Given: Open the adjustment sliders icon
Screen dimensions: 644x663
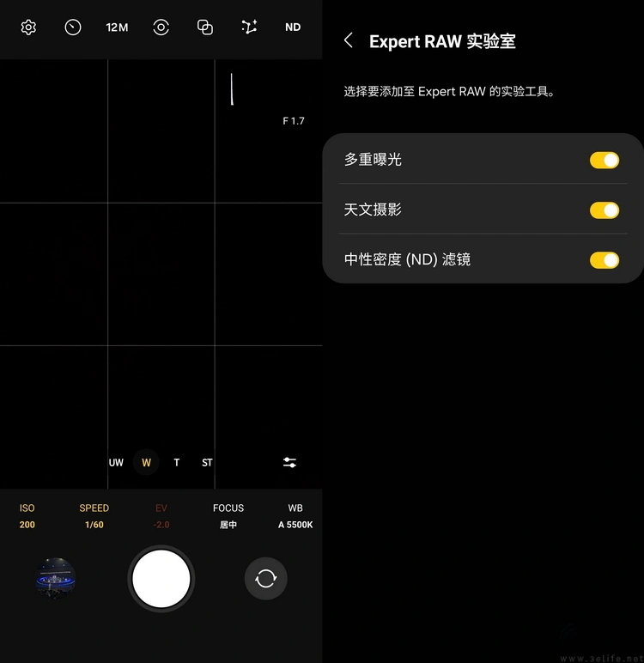Looking at the screenshot, I should click(290, 462).
